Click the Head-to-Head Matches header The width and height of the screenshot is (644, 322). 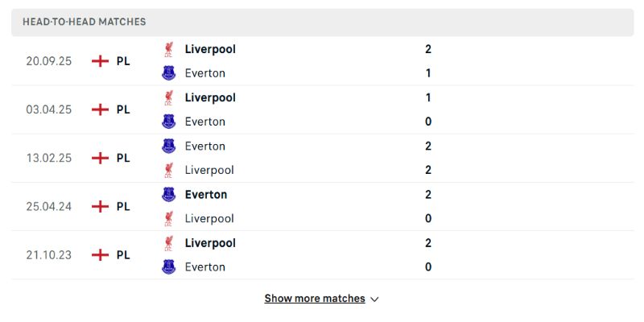click(85, 22)
